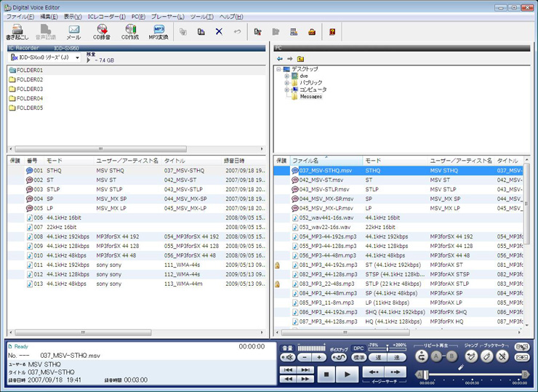Click the 標準 DPC speed button
This screenshot has width=538, height=392.
pos(359,358)
